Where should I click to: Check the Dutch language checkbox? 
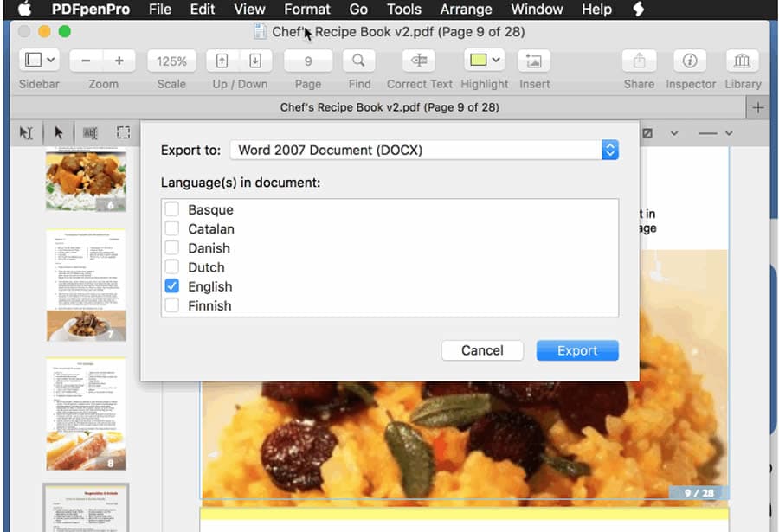click(172, 267)
